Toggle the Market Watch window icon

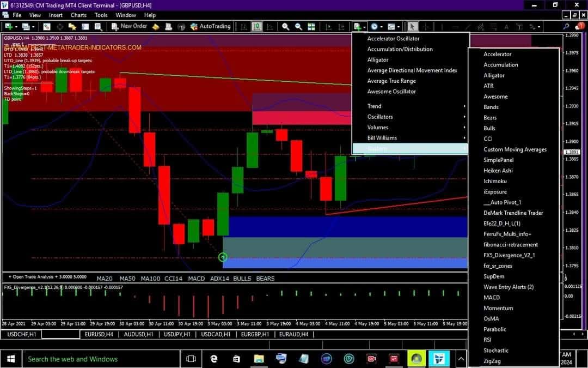pos(47,27)
